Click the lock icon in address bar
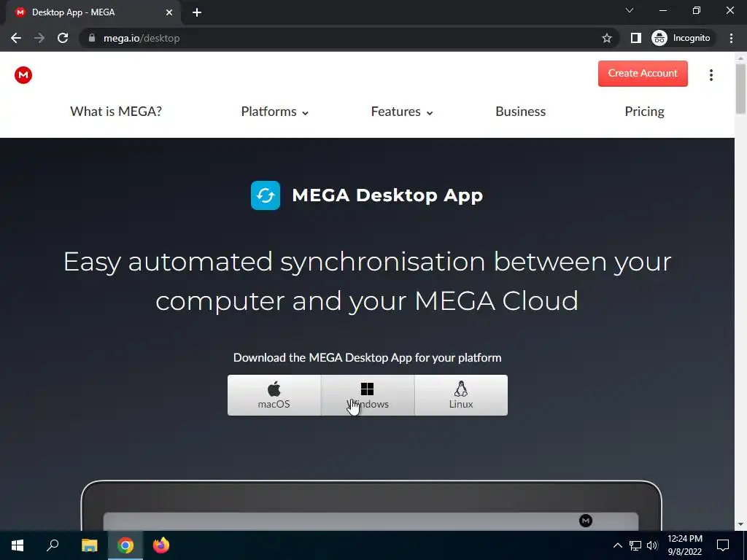Screen dimensions: 747x560 [92, 38]
